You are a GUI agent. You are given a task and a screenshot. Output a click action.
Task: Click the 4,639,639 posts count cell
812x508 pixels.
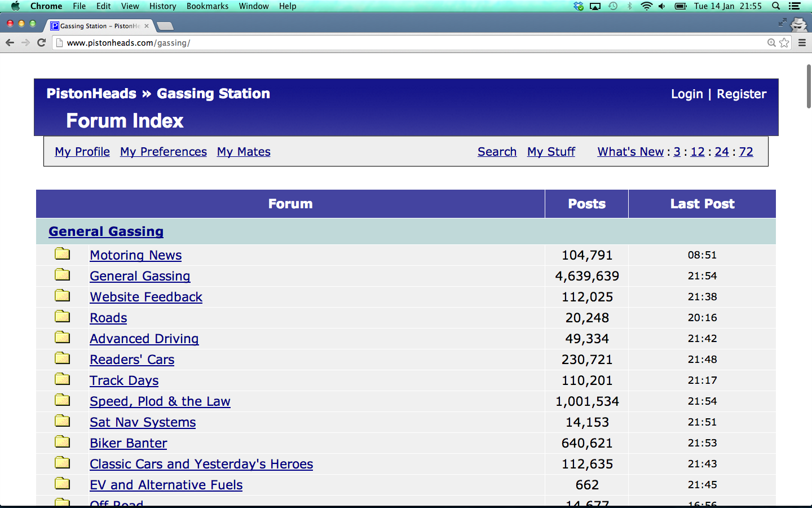point(586,276)
